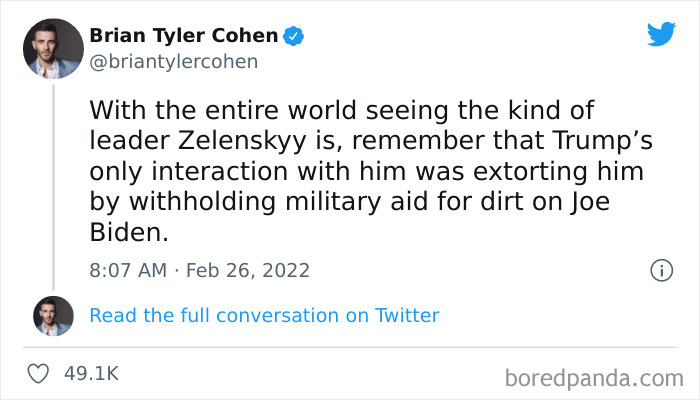The image size is (700, 400).
Task: Click the 49.1K likes count
Action: click(91, 374)
